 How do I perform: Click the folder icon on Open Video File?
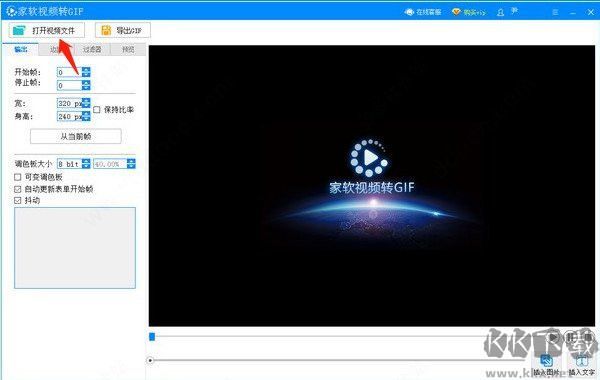(x=18, y=30)
